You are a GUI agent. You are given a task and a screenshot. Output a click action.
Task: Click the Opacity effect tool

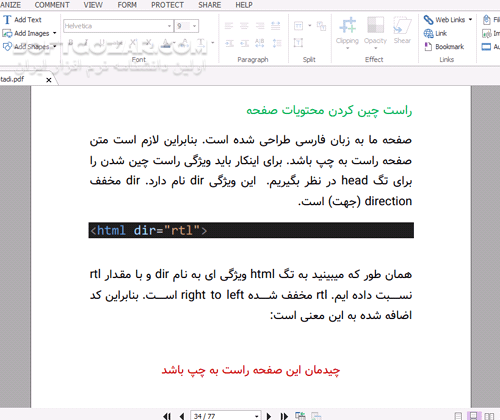375,31
